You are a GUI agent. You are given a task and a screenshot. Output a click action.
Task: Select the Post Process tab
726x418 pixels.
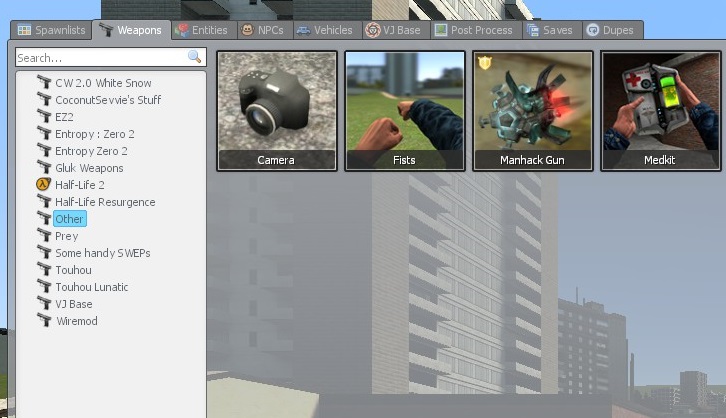click(476, 30)
